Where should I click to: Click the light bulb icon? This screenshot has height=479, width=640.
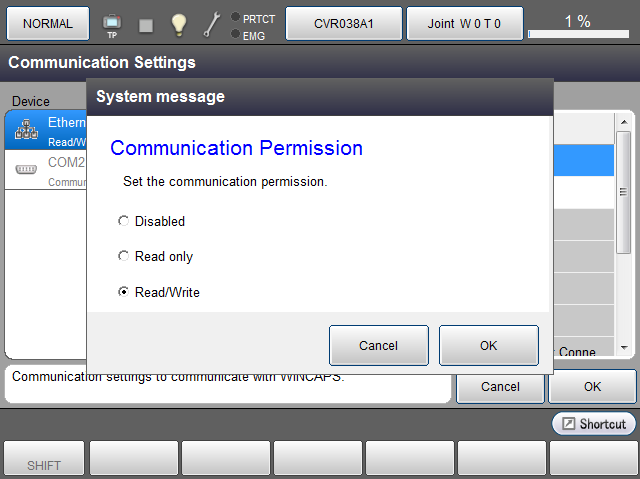click(178, 23)
